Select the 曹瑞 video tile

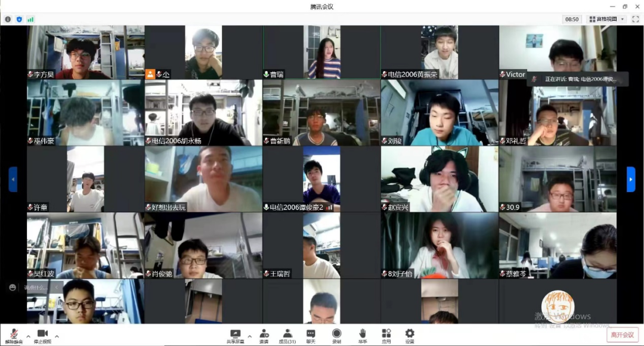tap(321, 52)
